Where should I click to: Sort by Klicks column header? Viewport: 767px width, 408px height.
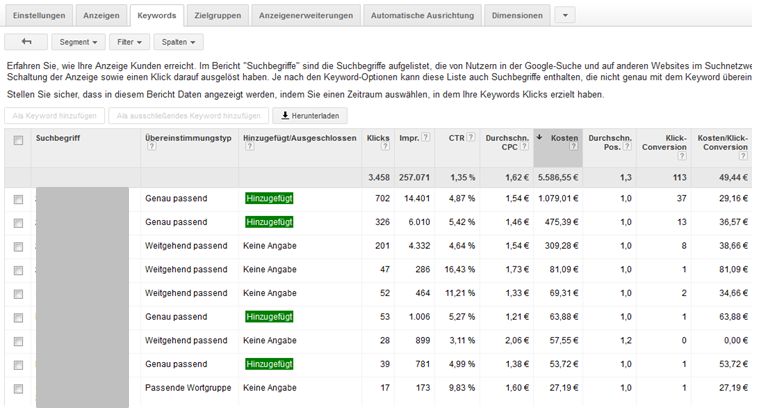coord(378,138)
